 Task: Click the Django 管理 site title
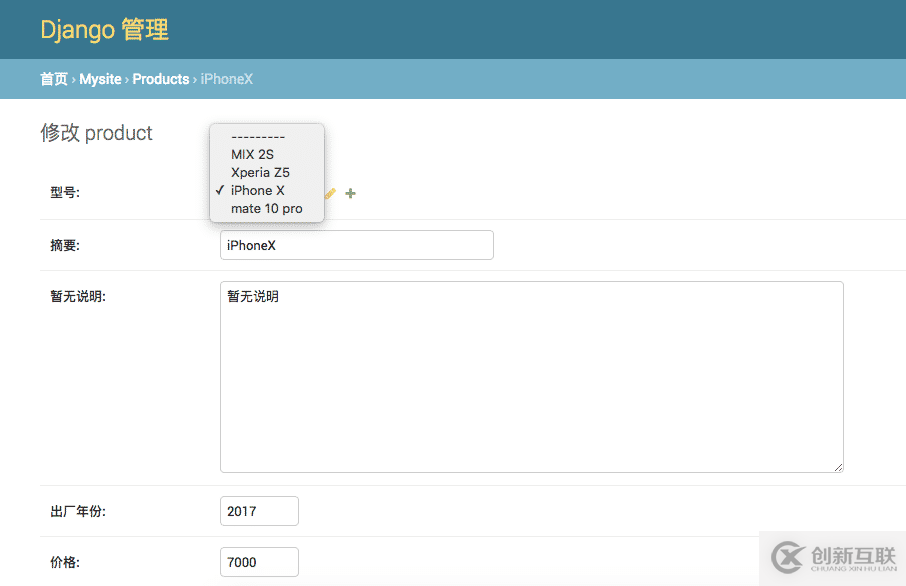coord(105,29)
